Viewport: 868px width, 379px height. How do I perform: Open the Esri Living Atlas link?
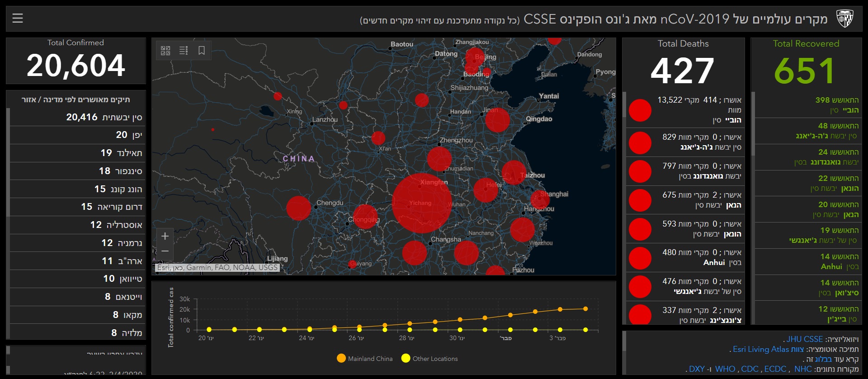coord(769,349)
